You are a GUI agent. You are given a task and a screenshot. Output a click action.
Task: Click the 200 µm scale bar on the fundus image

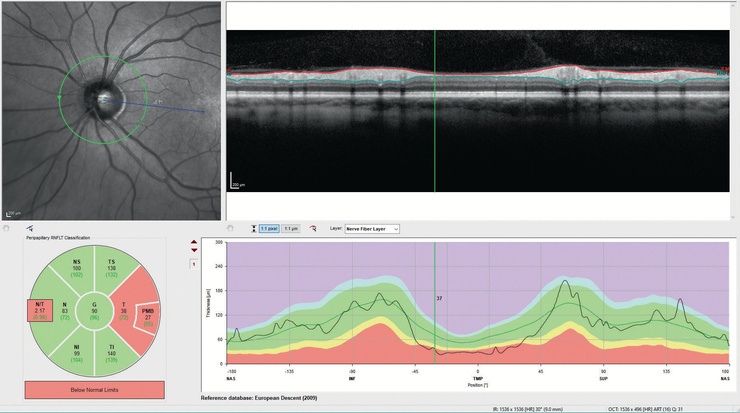tap(13, 213)
